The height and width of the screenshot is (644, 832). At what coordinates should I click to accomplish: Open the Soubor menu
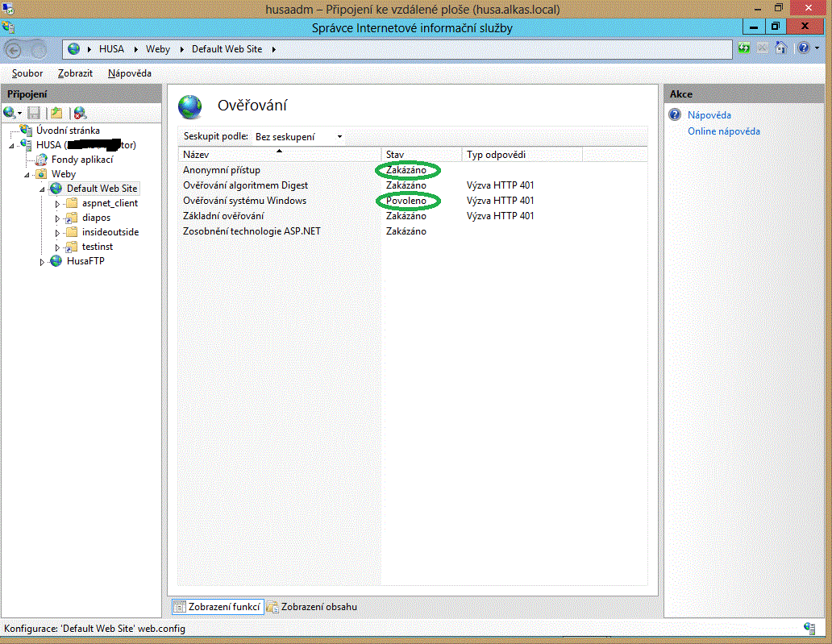pyautogui.click(x=27, y=73)
